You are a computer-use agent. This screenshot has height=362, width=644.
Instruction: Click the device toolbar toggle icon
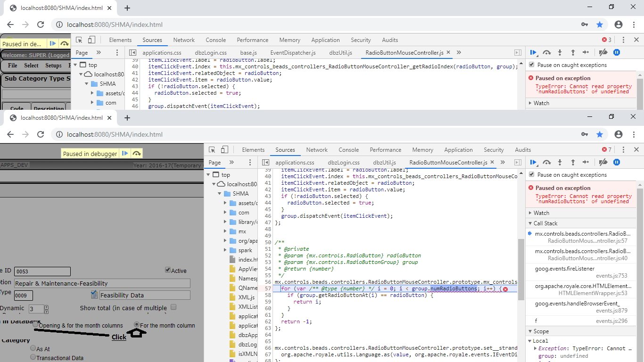(x=224, y=150)
